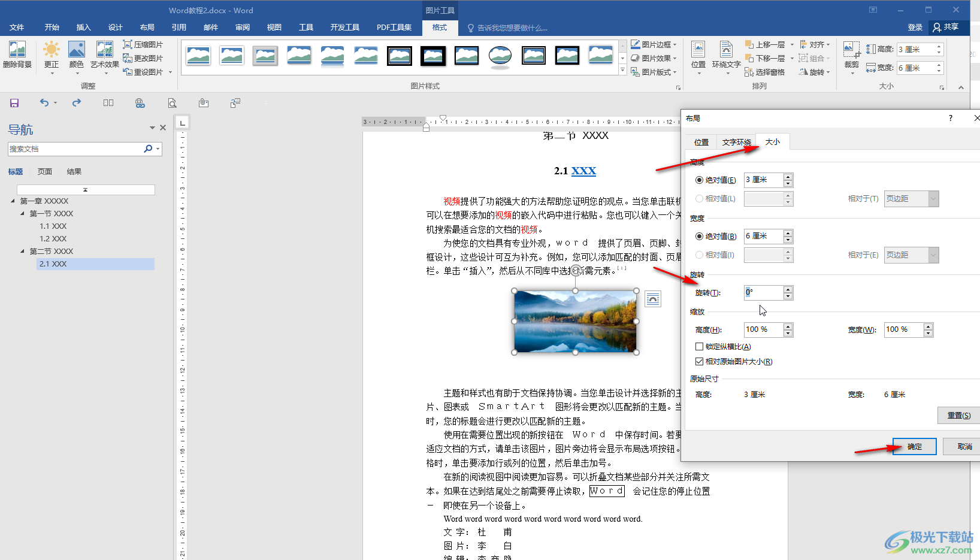This screenshot has width=980, height=560.
Task: Switch to the 审阅 (Review) ribbon tab
Action: (243, 28)
